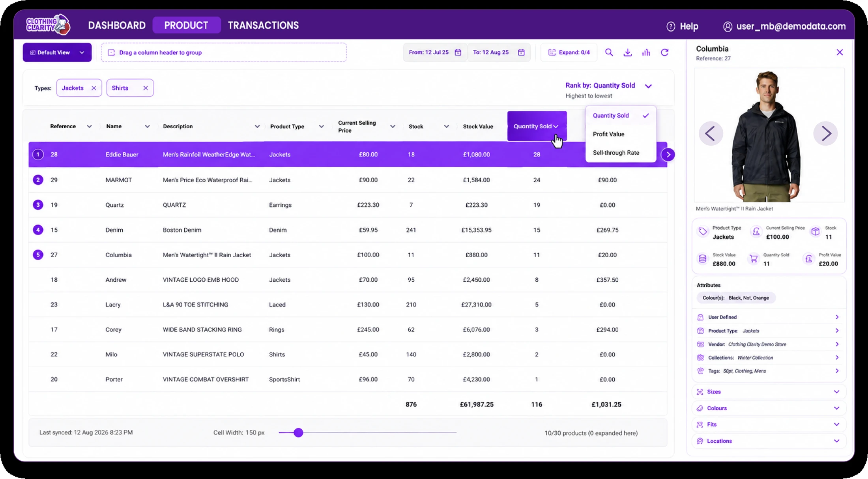Select Sell-through Rate in rank menu

click(x=620, y=153)
